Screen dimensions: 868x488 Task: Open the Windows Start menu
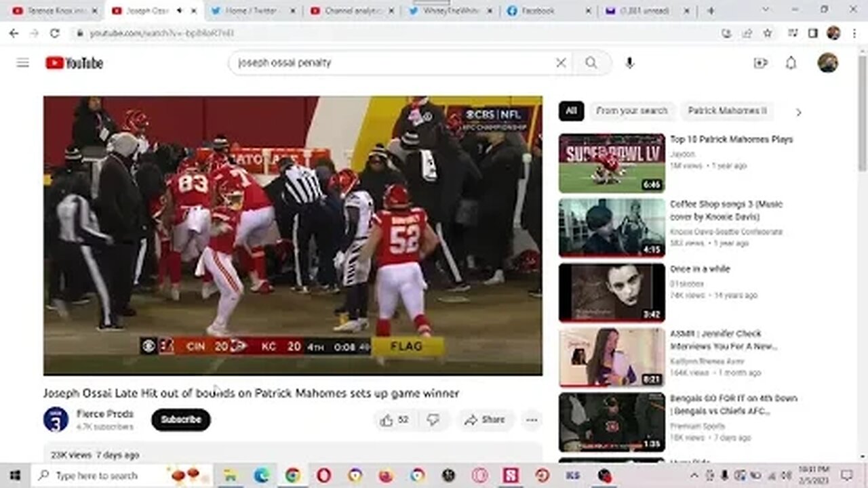tap(15, 476)
